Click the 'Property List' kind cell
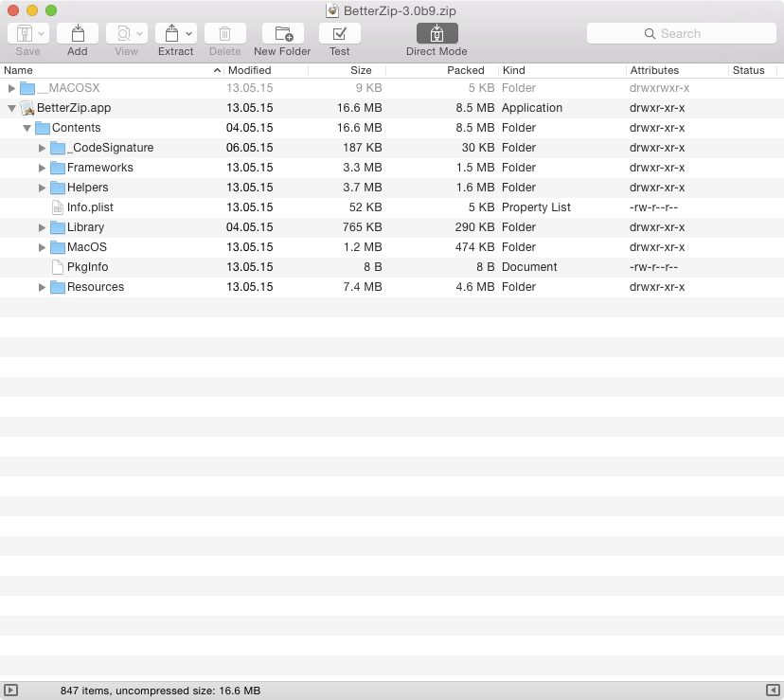 (536, 207)
